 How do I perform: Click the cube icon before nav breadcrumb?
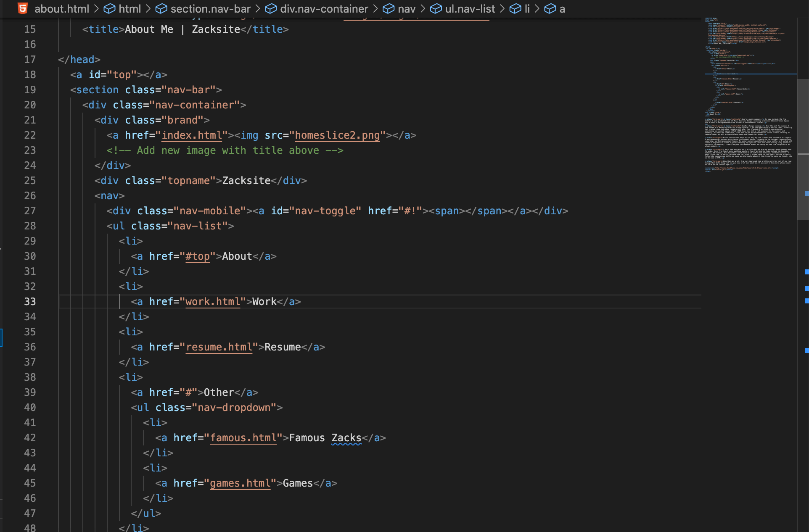(389, 9)
